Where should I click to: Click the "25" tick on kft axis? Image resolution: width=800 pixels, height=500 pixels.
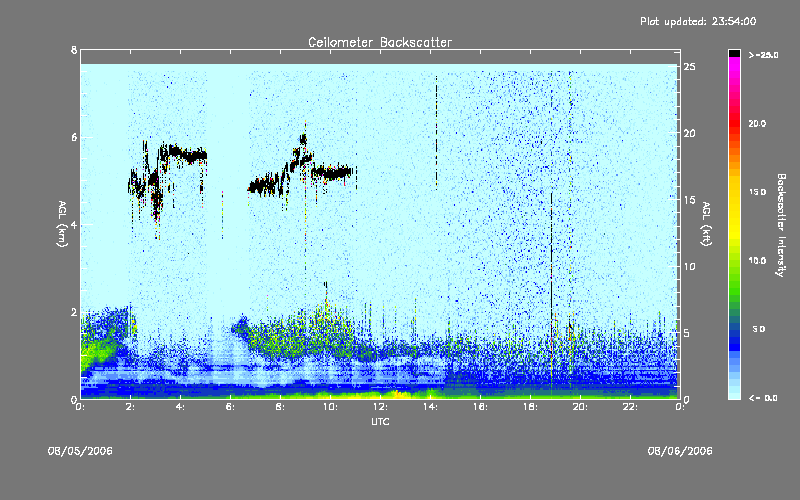[689, 67]
